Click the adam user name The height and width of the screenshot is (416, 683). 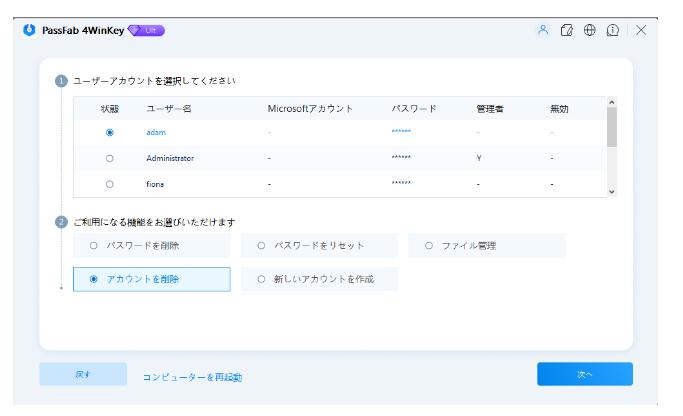point(156,132)
